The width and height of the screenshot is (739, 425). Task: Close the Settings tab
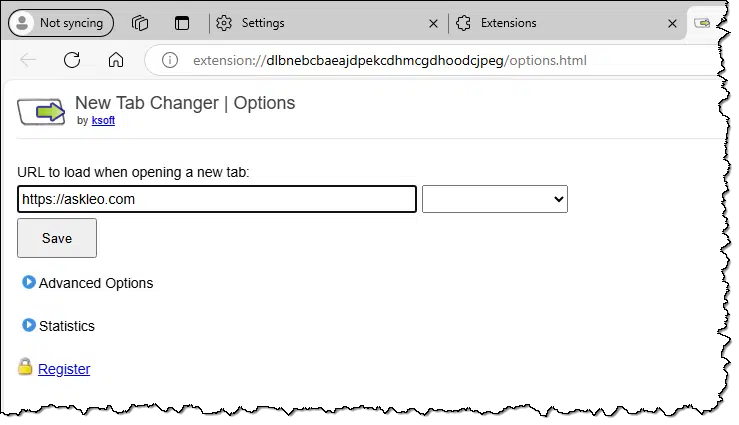(x=433, y=23)
